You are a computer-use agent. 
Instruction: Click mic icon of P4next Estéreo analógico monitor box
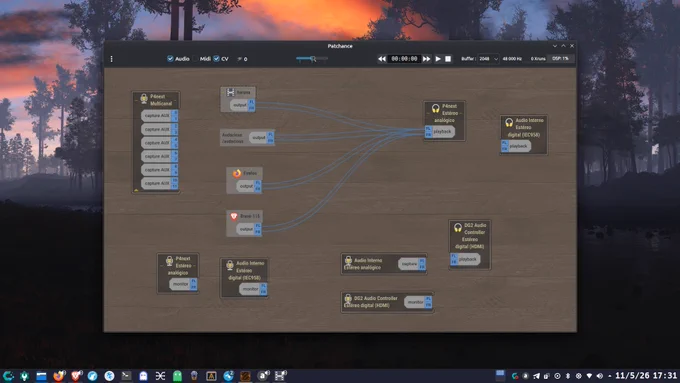169,261
